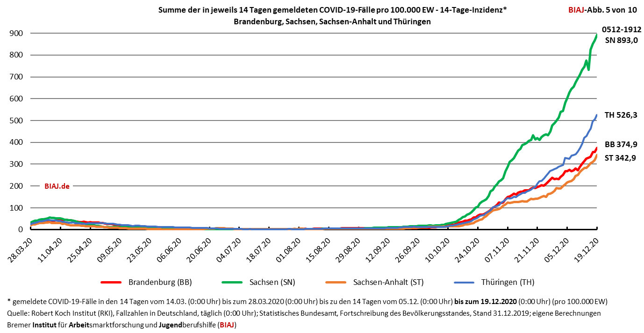Click the x-axis date 01.08.20
This screenshot has width=644, height=333.
[x=289, y=249]
